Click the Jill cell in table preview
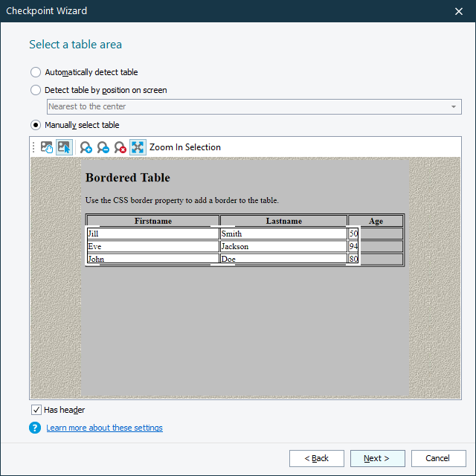Viewport: 476px width, 476px height. [152, 234]
